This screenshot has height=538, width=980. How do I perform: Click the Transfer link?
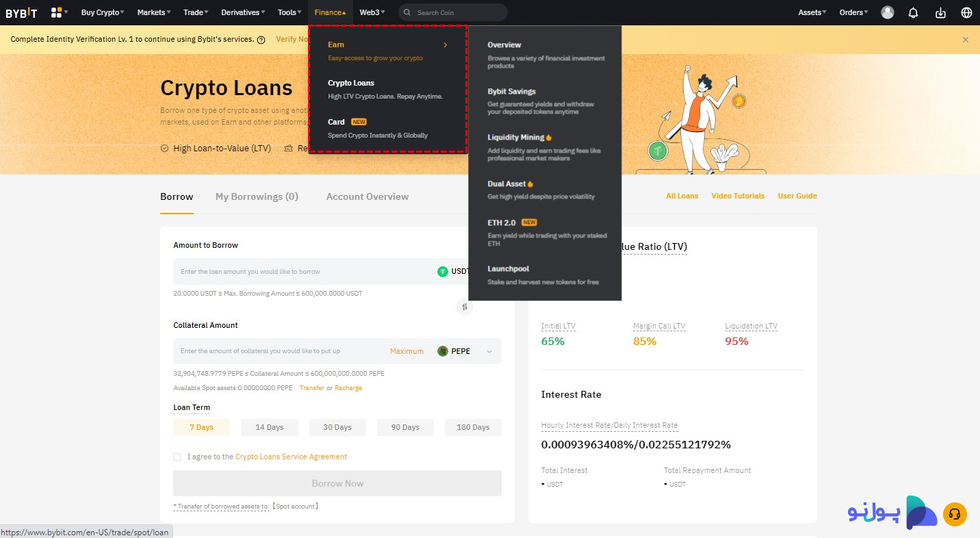[312, 388]
